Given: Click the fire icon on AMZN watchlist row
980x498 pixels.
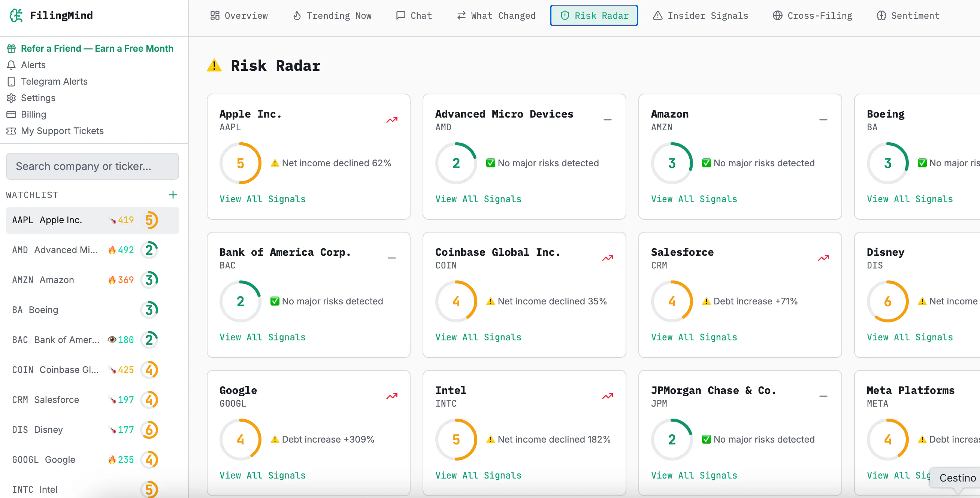Looking at the screenshot, I should (x=112, y=280).
